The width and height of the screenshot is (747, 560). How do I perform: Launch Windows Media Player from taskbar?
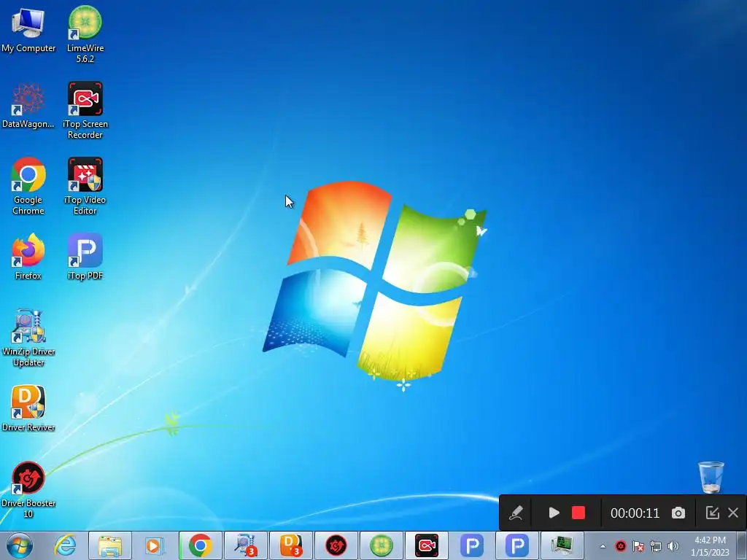154,545
